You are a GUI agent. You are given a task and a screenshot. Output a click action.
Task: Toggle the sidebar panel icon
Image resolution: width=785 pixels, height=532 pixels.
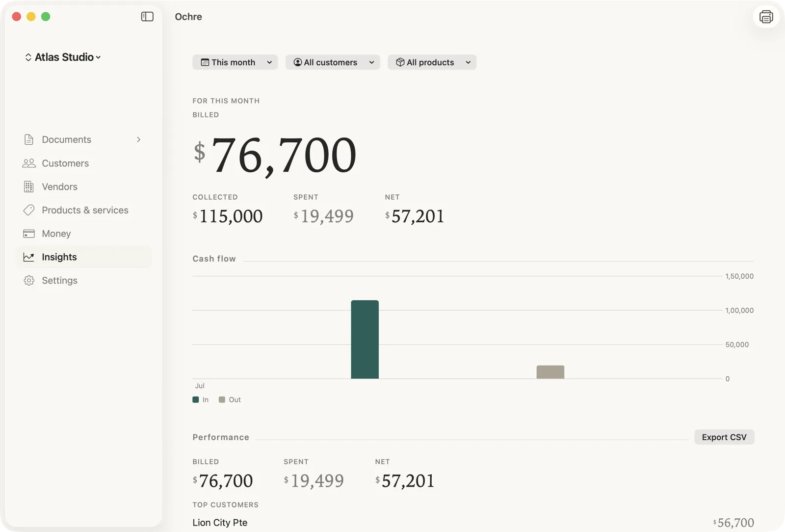[147, 17]
